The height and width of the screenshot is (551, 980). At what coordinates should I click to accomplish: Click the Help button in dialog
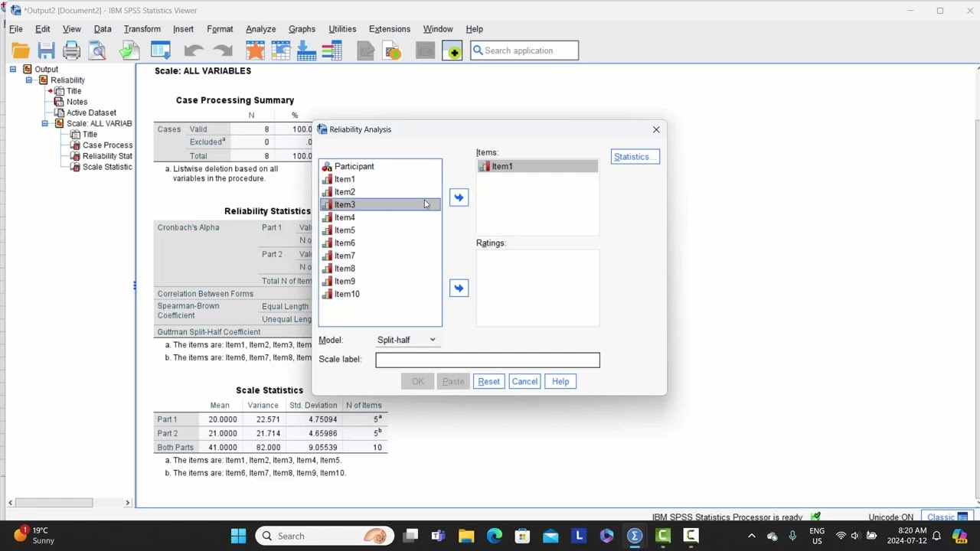tap(560, 381)
